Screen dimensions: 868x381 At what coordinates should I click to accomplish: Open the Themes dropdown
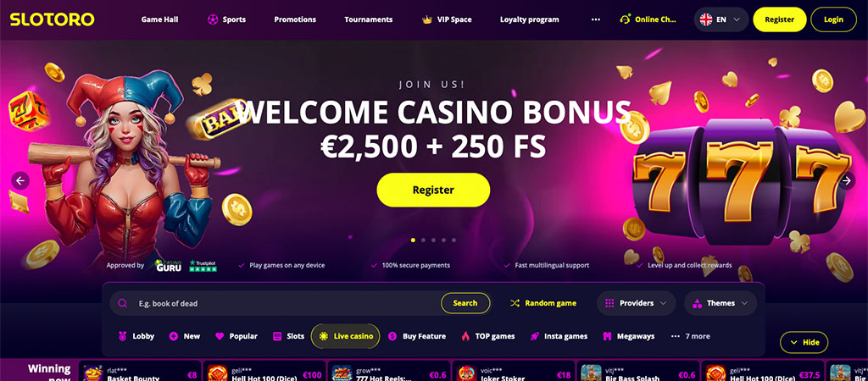pyautogui.click(x=721, y=303)
